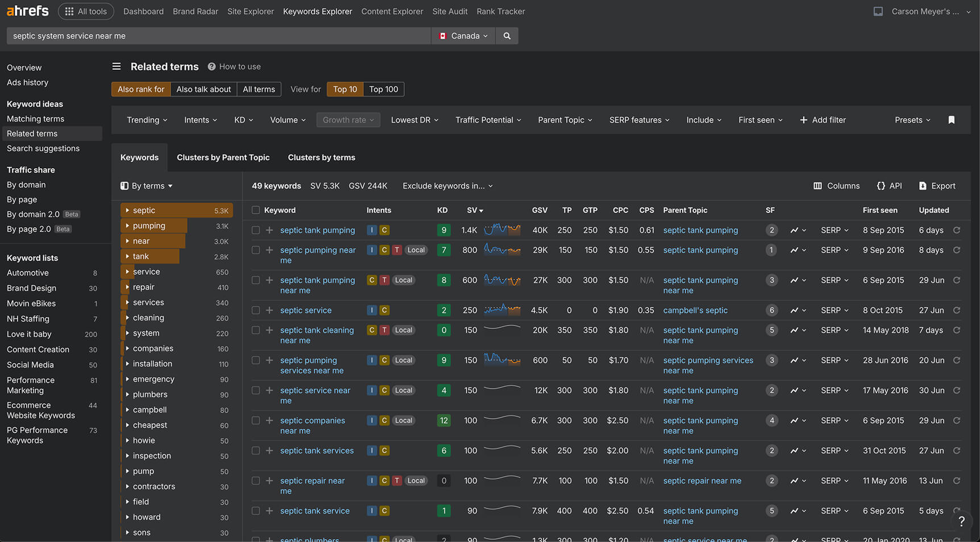Screen dimensions: 980x542
Task: Click SF count badge for septic service
Action: [x=771, y=310]
